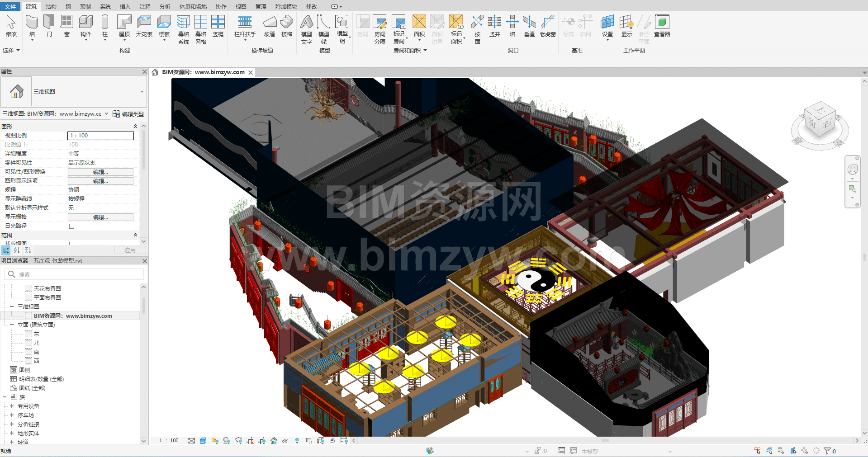The height and width of the screenshot is (457, 868).
Task: Select the Model Line (模型线) tool
Action: click(324, 29)
